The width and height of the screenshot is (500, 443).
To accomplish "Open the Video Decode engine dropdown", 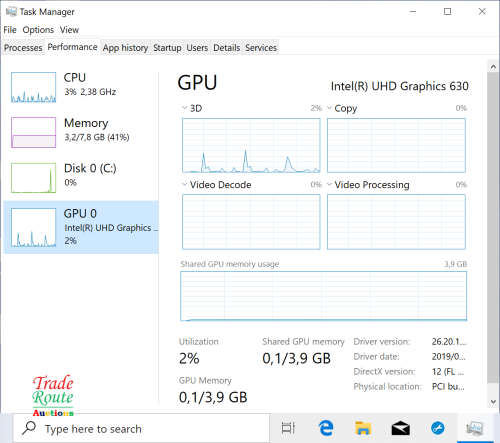I will tap(185, 184).
